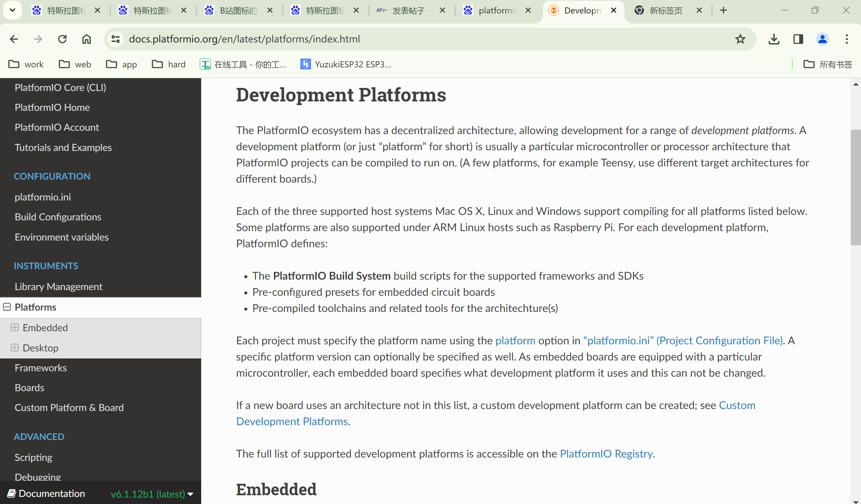Click the page vertical scrollbar thumb
Screen dimensions: 861x504
pos(856,187)
